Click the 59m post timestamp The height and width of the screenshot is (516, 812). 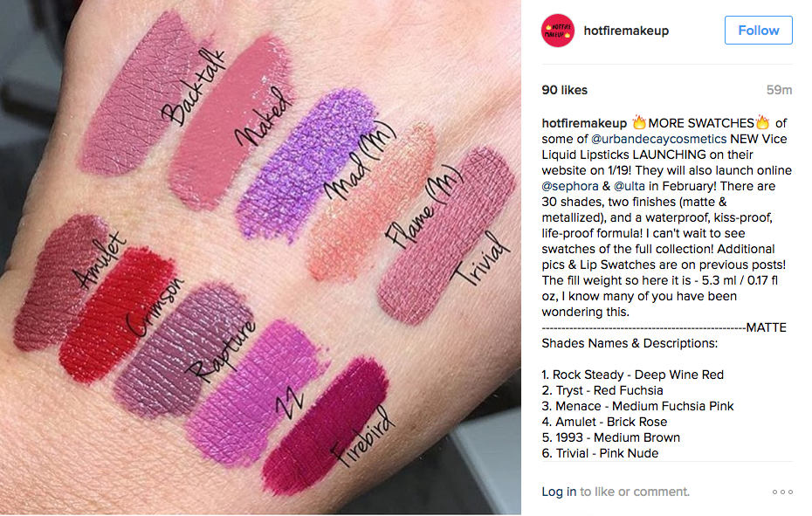click(x=780, y=90)
